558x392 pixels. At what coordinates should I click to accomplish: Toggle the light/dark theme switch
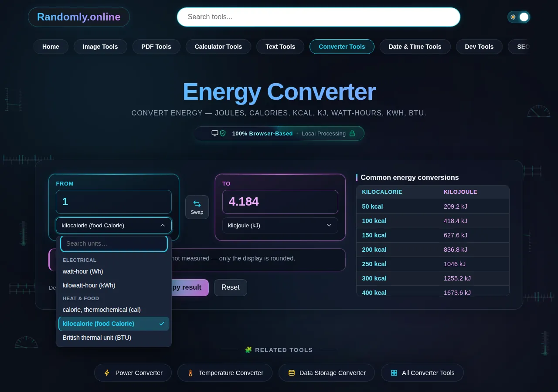point(519,17)
